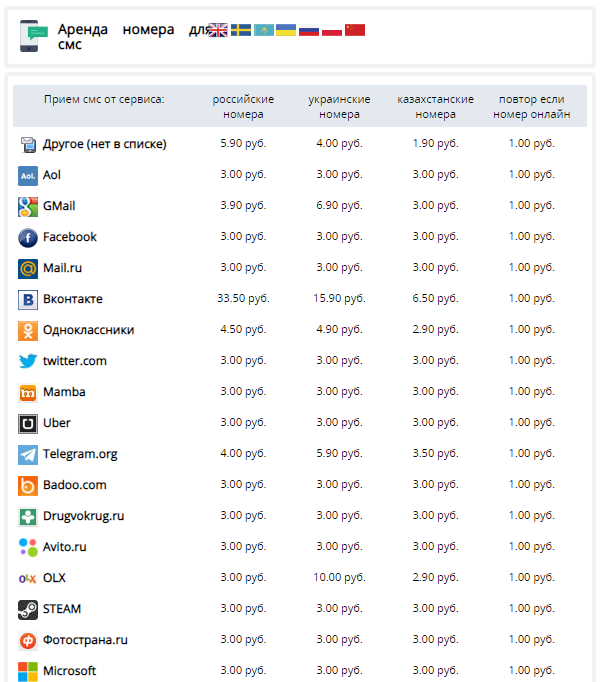This screenshot has height=682, width=603.
Task: Select the Одноклассники service name
Action: 88,330
